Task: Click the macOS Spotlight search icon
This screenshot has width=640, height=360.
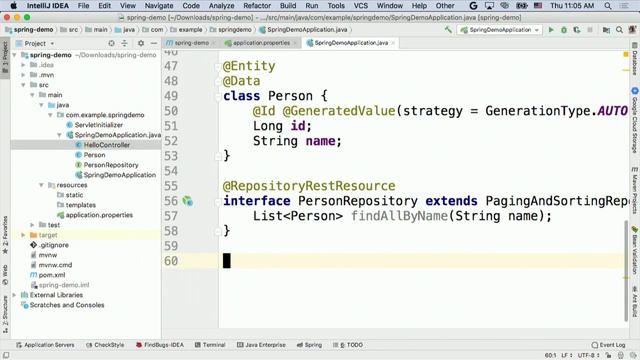Action: coord(608,6)
